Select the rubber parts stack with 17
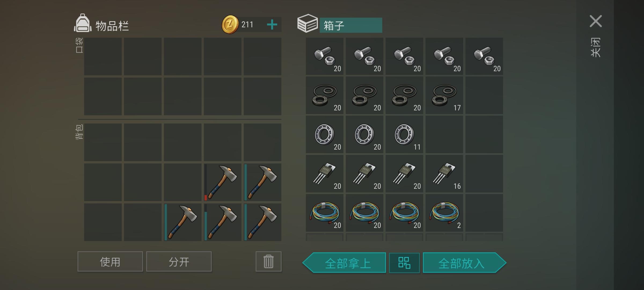The width and height of the screenshot is (644, 290). (444, 95)
